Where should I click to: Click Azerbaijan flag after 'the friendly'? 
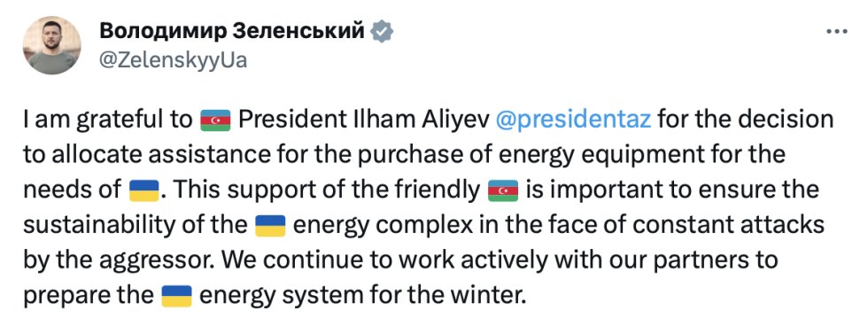click(503, 191)
